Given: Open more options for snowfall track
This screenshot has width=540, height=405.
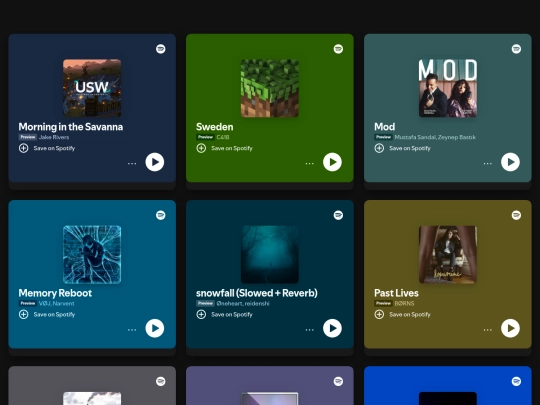Looking at the screenshot, I should tap(310, 330).
